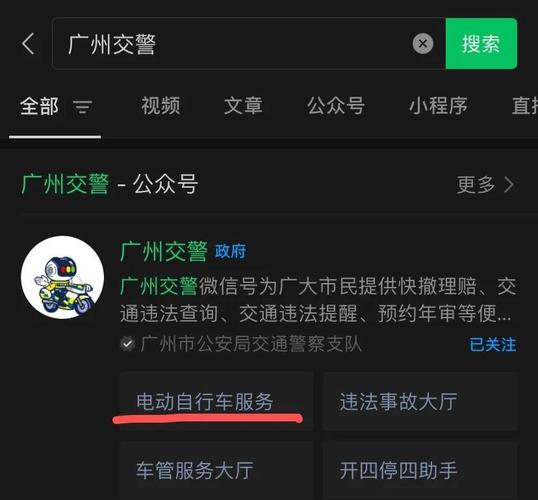This screenshot has height=500, width=538.
Task: Switch to the 公众号 tab
Action: coord(336,105)
